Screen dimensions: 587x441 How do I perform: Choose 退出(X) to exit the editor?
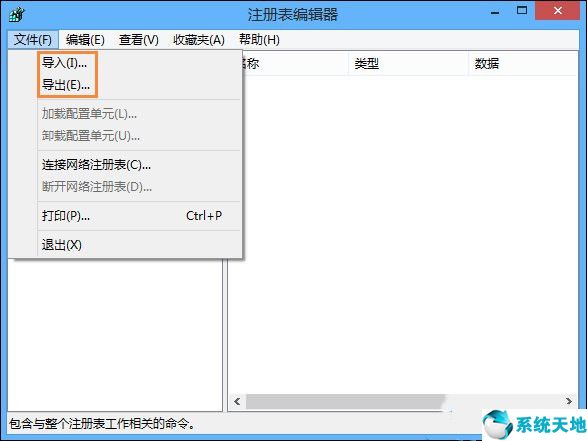(139, 245)
